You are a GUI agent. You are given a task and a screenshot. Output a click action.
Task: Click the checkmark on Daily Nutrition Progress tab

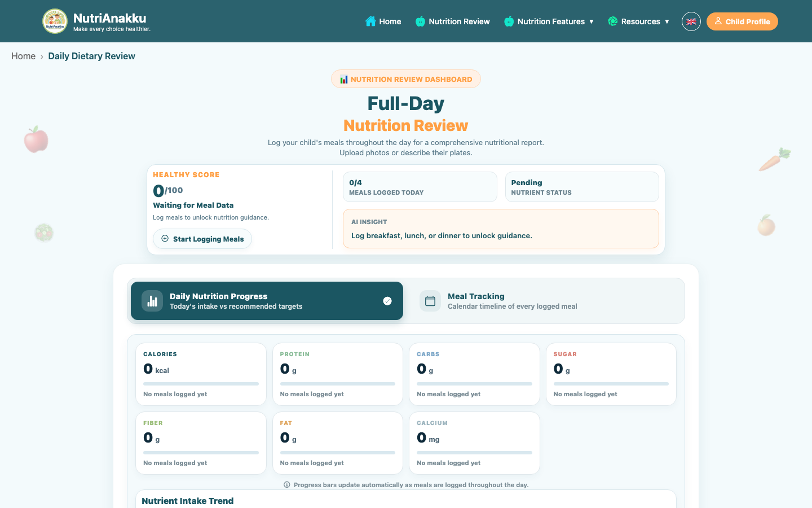point(387,301)
